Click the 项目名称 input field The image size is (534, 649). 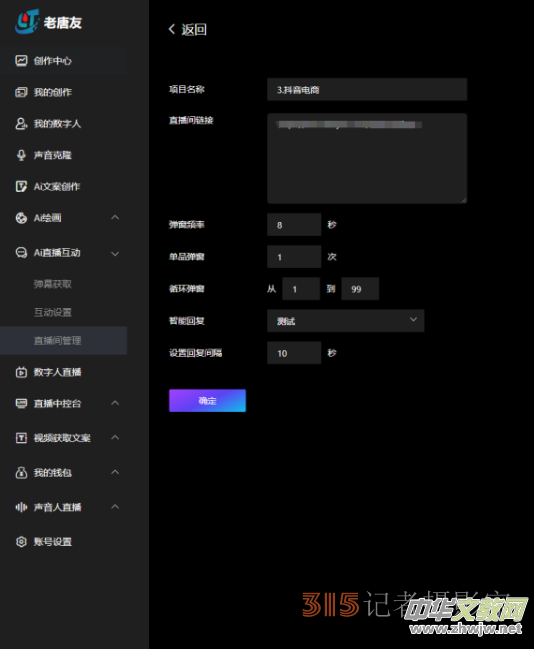tap(367, 89)
